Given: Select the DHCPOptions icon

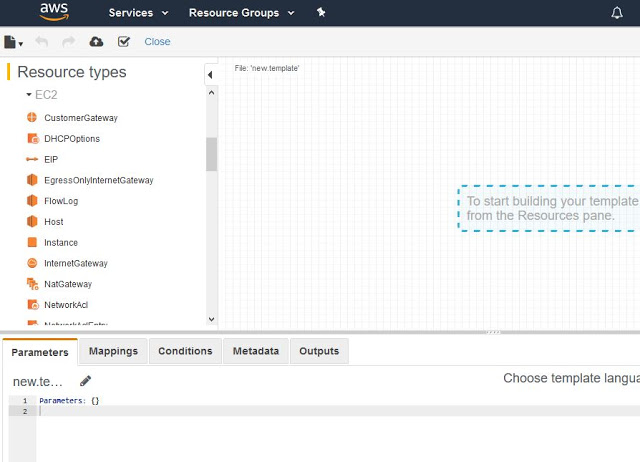Looking at the screenshot, I should (33, 138).
